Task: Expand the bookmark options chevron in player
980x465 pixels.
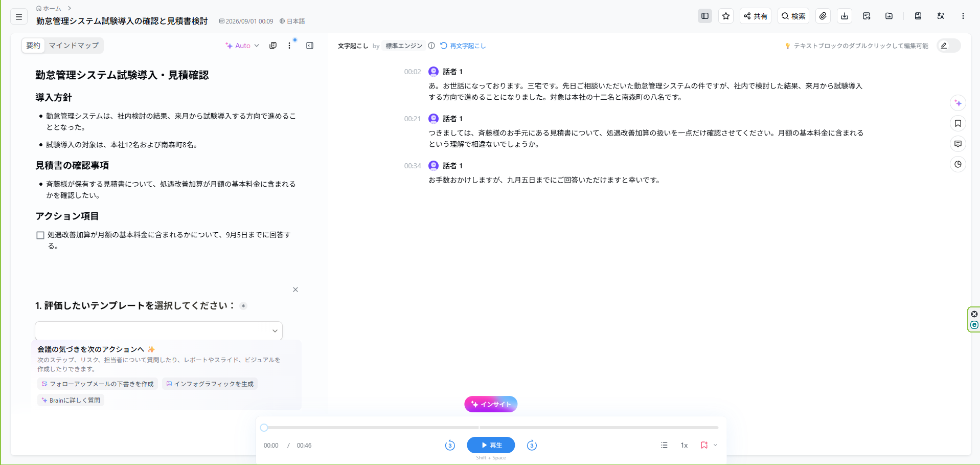Action: tap(715, 445)
